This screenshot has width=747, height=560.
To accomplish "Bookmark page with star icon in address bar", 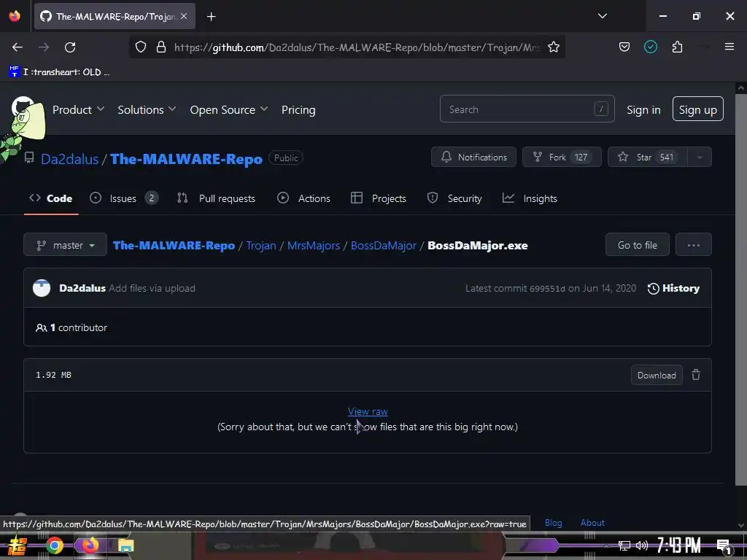I will click(x=553, y=47).
